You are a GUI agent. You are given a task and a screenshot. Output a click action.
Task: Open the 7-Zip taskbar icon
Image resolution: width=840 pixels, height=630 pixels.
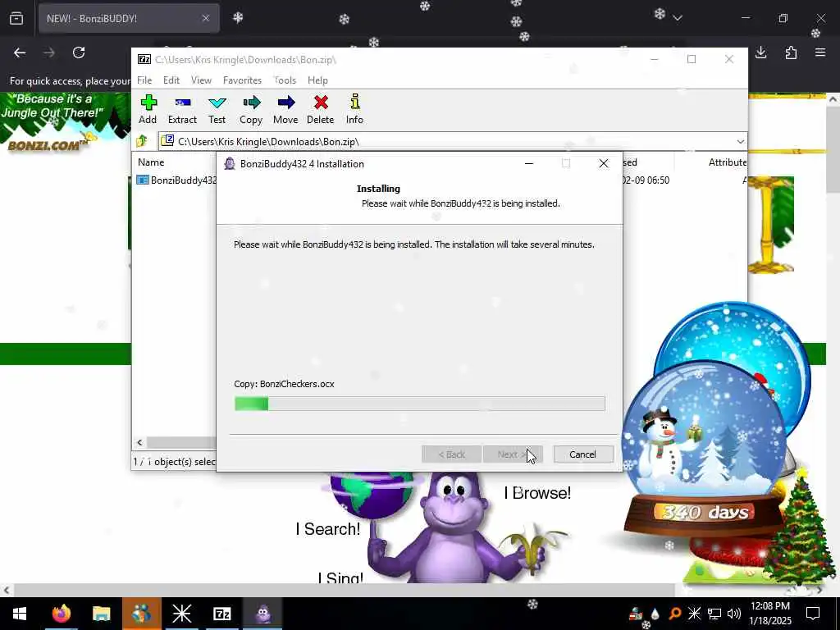click(221, 614)
